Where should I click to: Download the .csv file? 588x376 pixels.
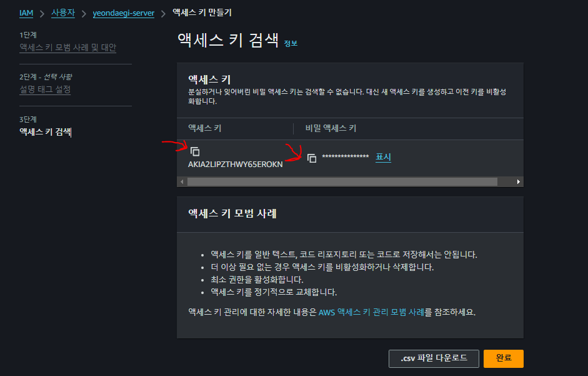click(x=434, y=358)
